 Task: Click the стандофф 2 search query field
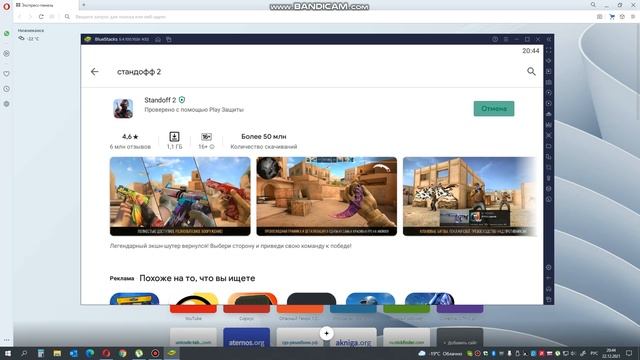(x=139, y=72)
